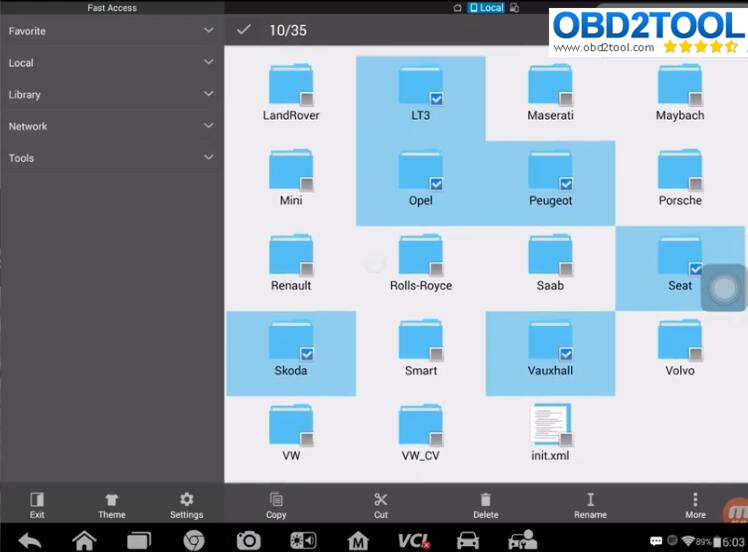Expand the Local section
Screen dimensions: 748x552
[112, 62]
